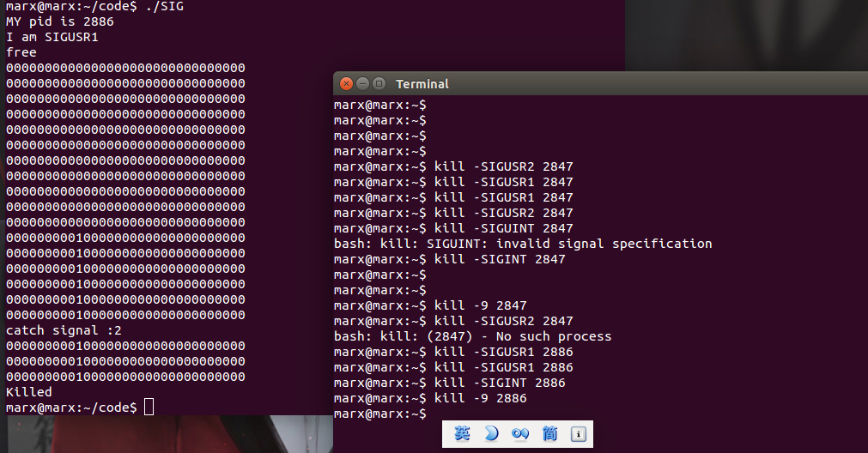The image size is (868, 453).
Task: Toggle English/Chinese input mode icon (英)
Action: tap(462, 433)
